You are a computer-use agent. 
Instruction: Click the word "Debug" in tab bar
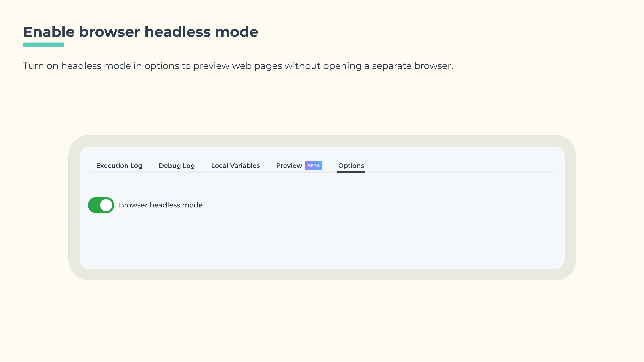point(169,166)
